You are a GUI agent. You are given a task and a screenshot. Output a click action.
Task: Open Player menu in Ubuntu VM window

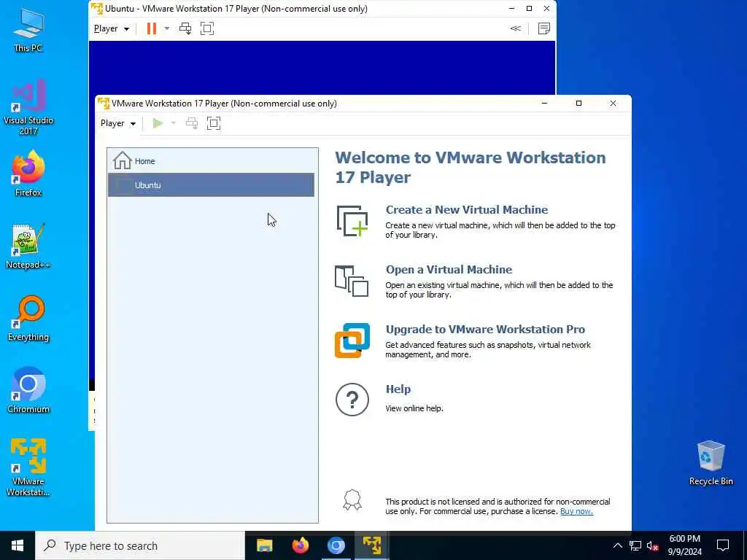[x=112, y=28]
